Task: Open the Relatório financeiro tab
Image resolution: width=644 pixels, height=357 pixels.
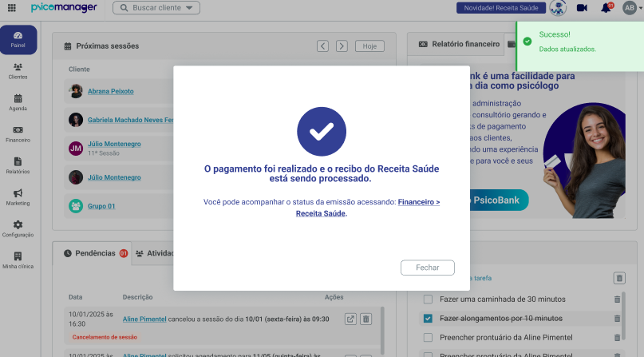Action: click(459, 44)
